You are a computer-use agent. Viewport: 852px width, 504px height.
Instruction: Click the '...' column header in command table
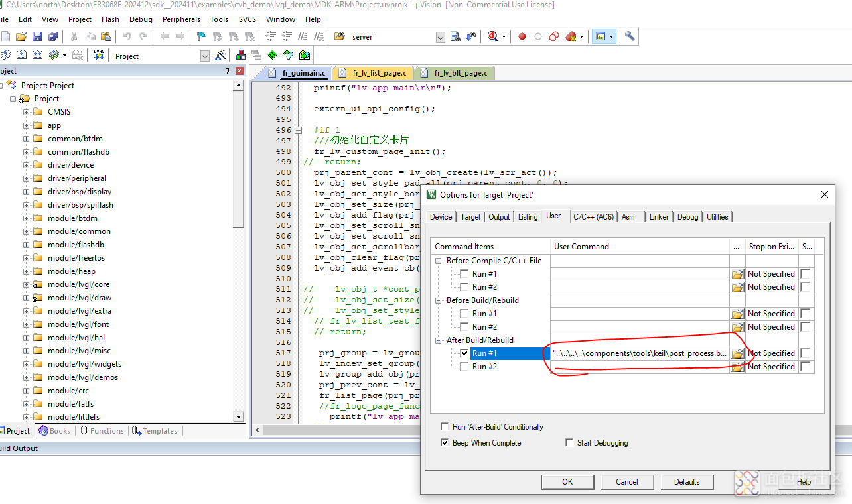(737, 247)
